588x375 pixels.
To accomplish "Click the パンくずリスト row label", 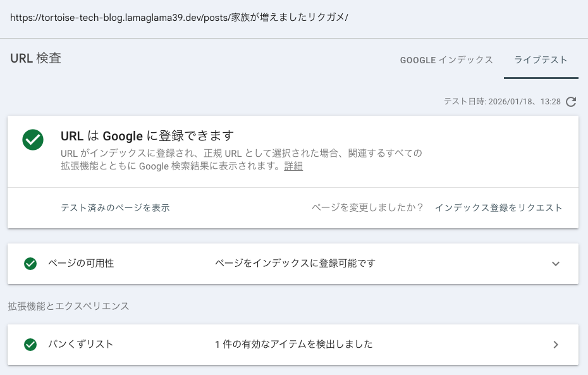I will point(81,344).
